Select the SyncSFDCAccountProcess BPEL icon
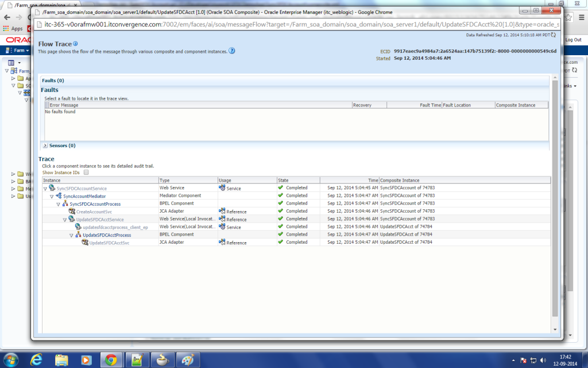 pos(65,204)
